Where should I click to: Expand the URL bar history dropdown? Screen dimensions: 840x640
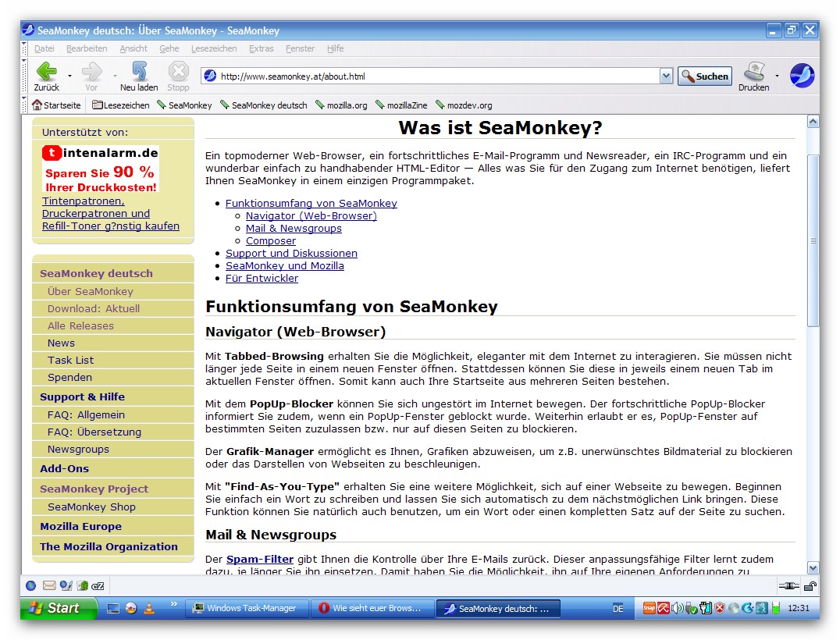pyautogui.click(x=666, y=76)
